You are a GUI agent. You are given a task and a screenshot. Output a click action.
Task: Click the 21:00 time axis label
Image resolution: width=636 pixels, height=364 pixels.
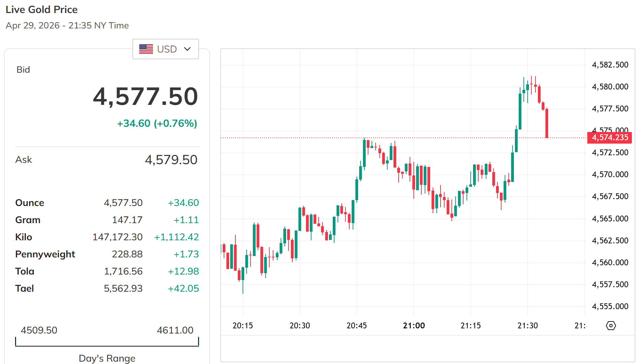(x=414, y=326)
